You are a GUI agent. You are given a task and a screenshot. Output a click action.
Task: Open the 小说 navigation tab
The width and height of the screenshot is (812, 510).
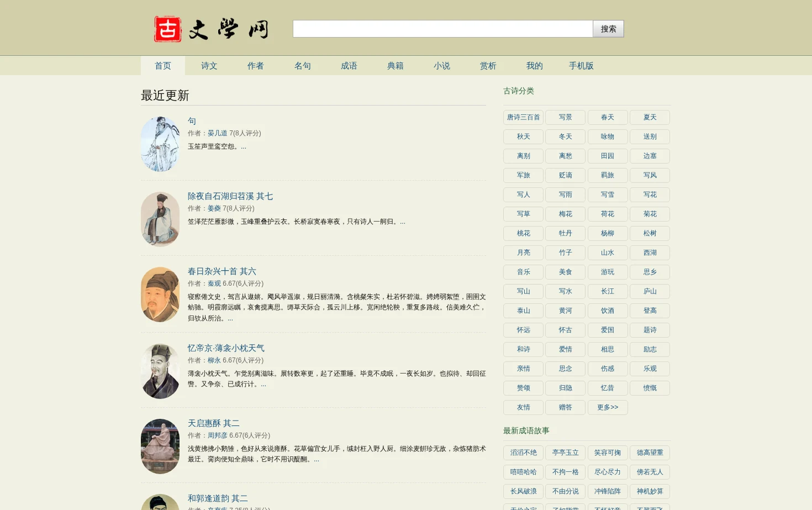(442, 66)
